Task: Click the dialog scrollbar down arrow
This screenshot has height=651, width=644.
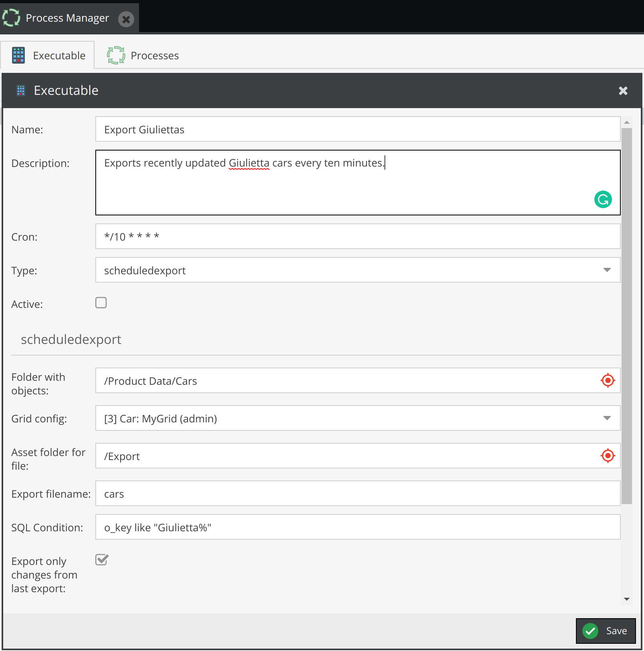Action: tap(627, 599)
